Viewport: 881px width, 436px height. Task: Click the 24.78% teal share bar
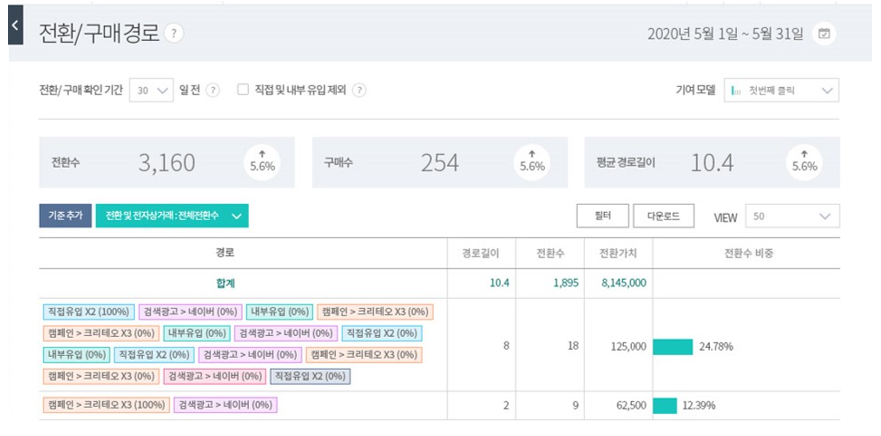click(672, 346)
